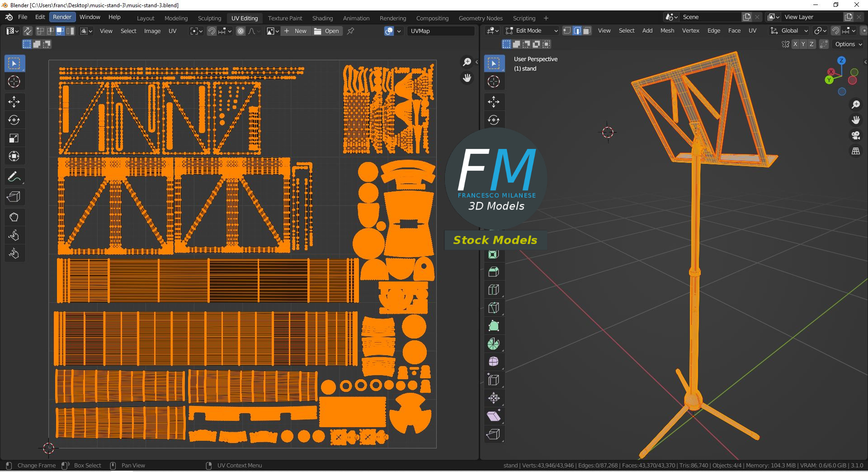This screenshot has height=472, width=868.
Task: Click the UV editor zoom magnifier icon
Action: tap(467, 62)
